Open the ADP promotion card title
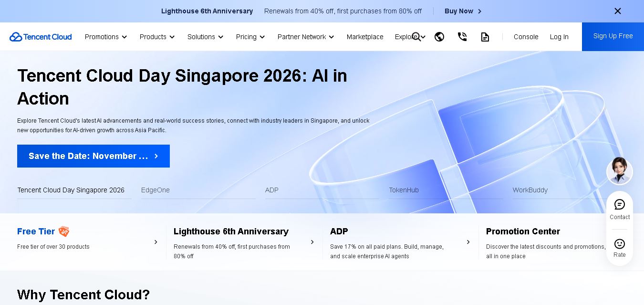Image resolution: width=644 pixels, height=305 pixels. [x=339, y=231]
